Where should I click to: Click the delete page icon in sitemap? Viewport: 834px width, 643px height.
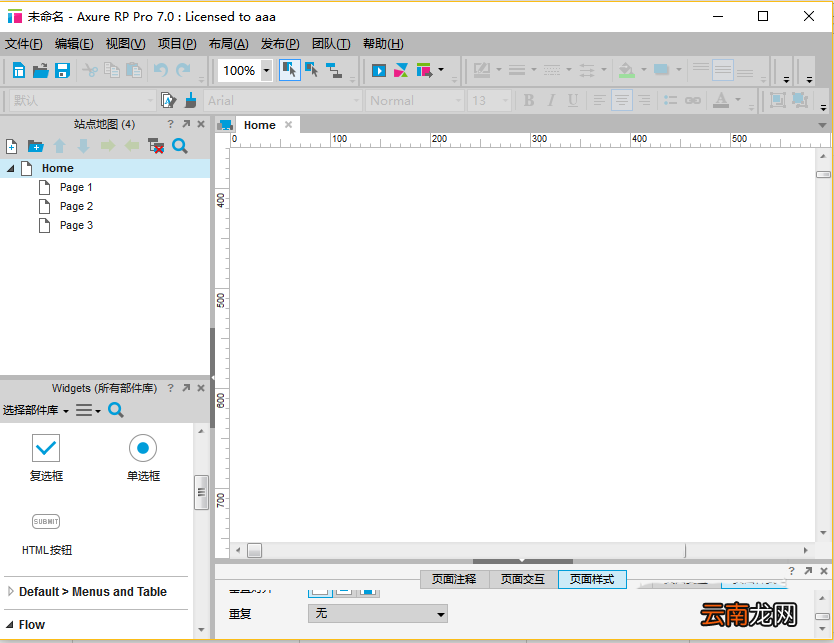click(156, 146)
